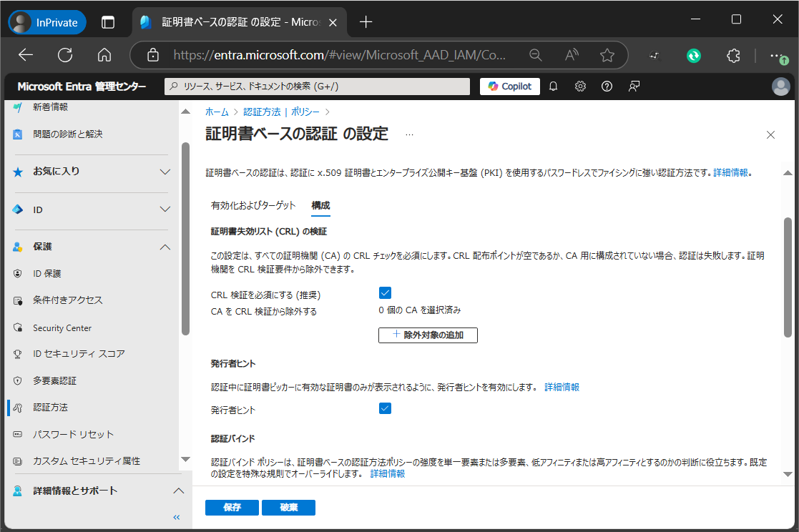Expand the お気に入り section
This screenshot has height=532, width=799.
[165, 172]
